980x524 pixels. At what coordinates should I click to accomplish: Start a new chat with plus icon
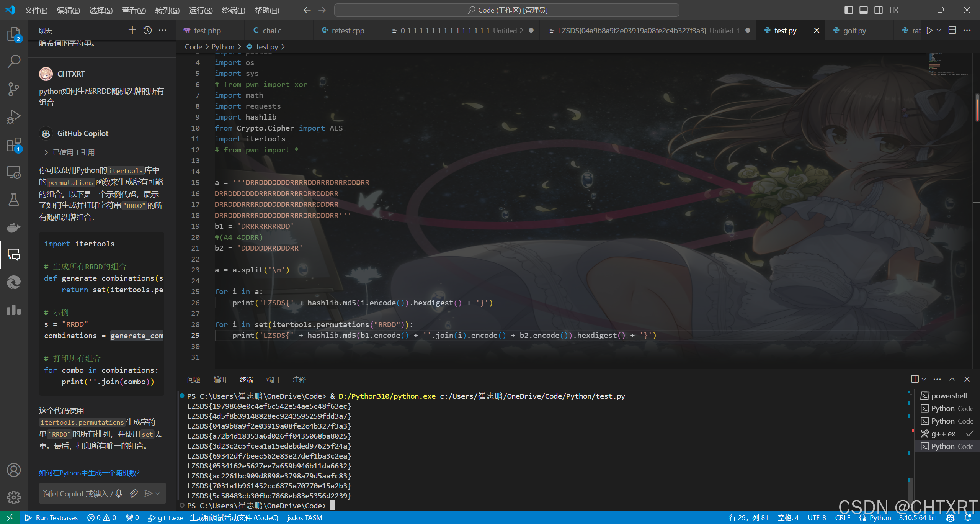click(x=132, y=30)
